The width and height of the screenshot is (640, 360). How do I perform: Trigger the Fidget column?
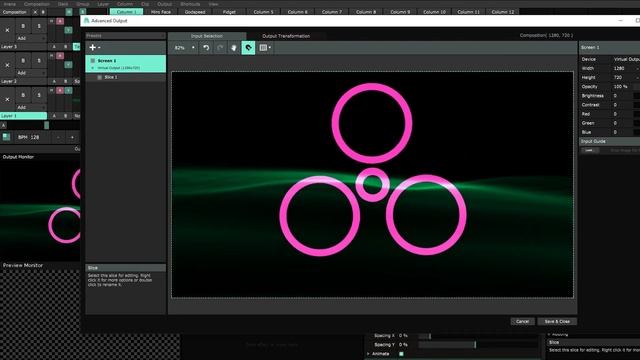(229, 12)
